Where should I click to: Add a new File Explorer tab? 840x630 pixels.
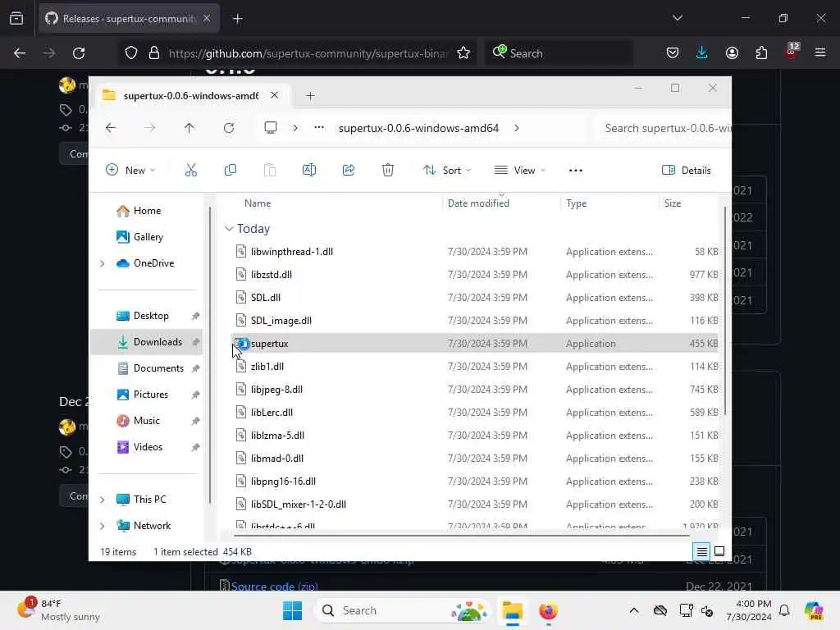point(310,95)
